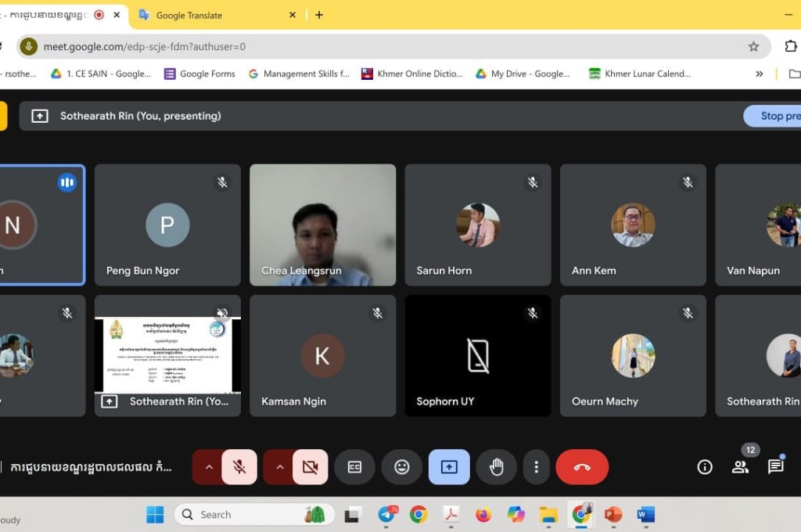
Task: Open PowerPoint from the taskbar
Action: click(613, 515)
